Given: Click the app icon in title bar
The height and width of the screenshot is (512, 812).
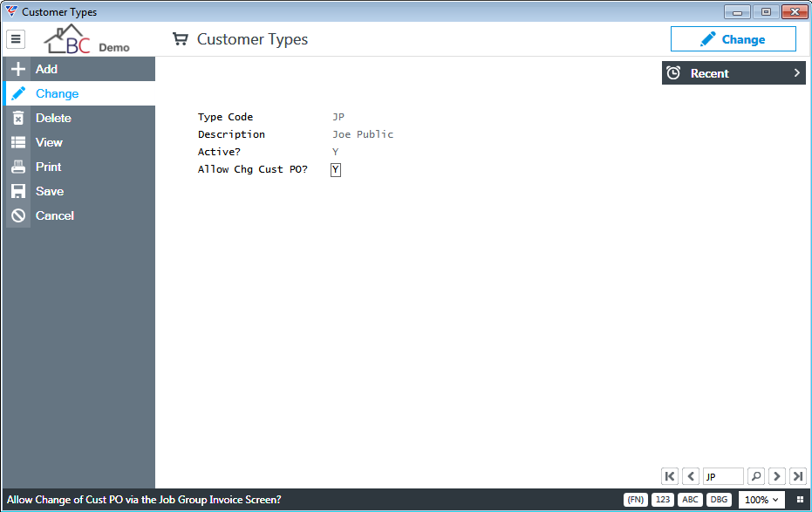Looking at the screenshot, I should (11, 11).
